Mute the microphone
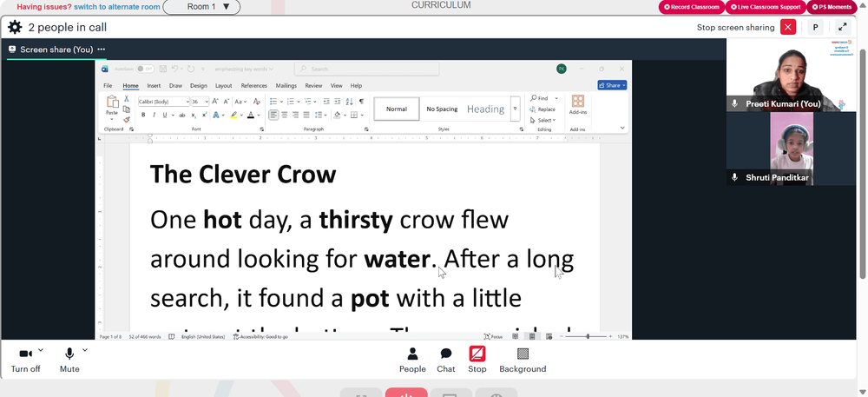 (x=69, y=360)
